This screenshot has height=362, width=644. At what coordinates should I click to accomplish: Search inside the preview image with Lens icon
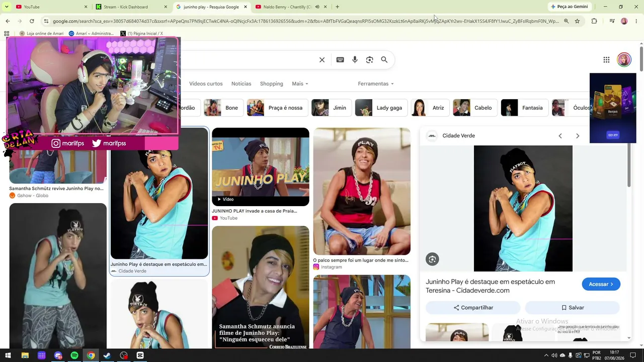click(x=432, y=259)
